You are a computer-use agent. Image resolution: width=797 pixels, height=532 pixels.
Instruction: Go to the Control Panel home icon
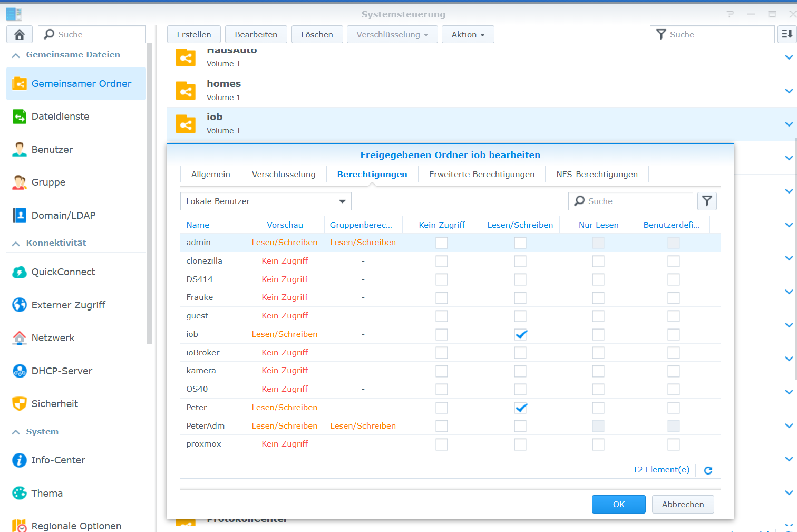pos(20,34)
